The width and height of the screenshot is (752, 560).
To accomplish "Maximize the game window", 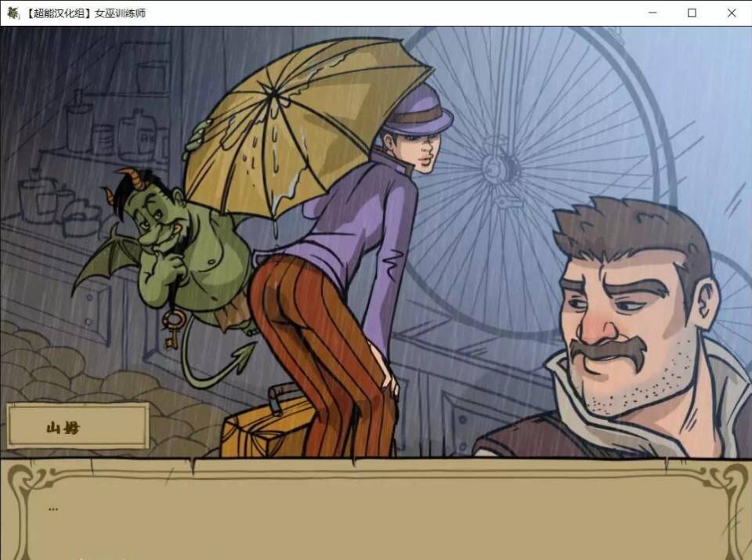I will [692, 13].
